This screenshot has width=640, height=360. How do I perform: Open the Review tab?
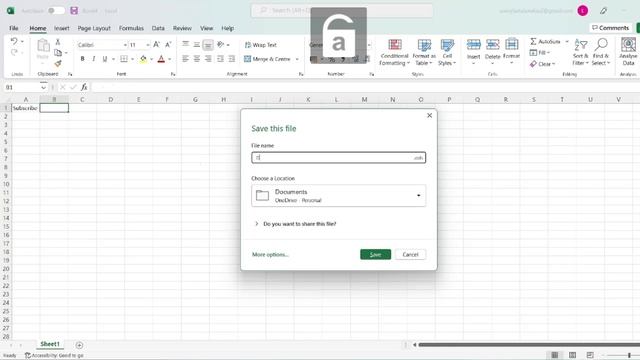182,28
